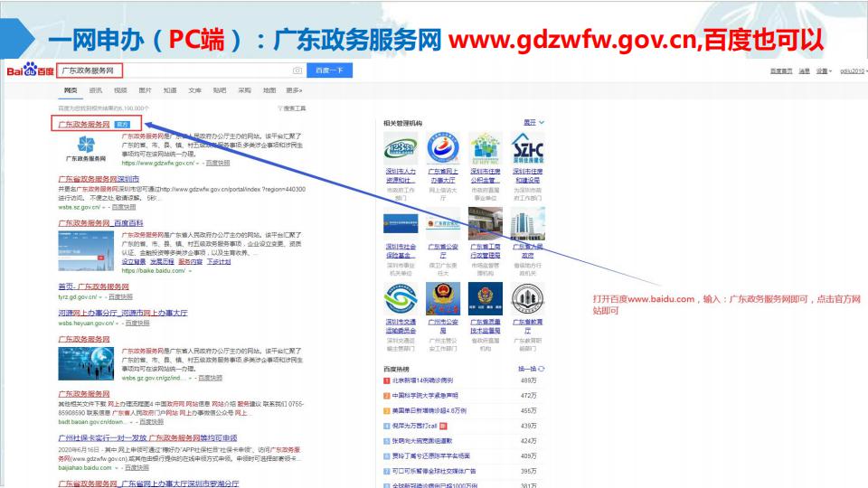Expand related agencies with 展开
Image resolution: width=868 pixels, height=488 pixels.
click(534, 122)
